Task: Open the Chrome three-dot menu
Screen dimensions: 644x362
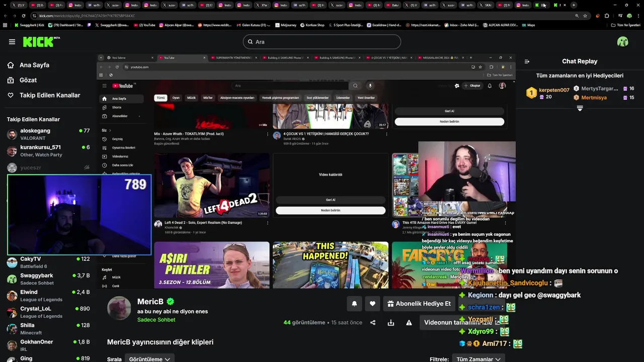Action: pyautogui.click(x=638, y=16)
